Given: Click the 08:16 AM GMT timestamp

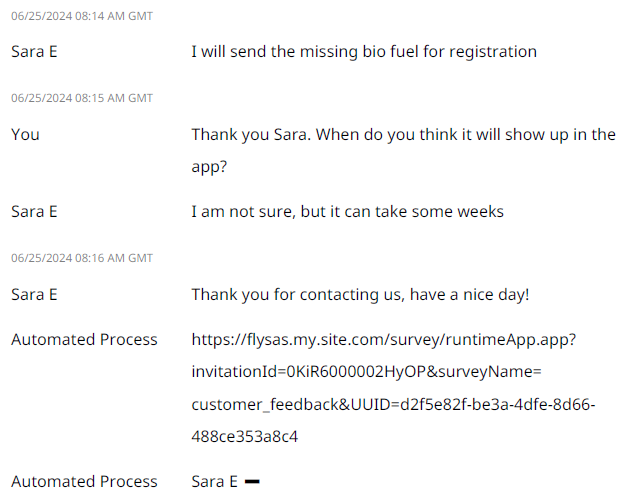Looking at the screenshot, I should click(x=82, y=258).
